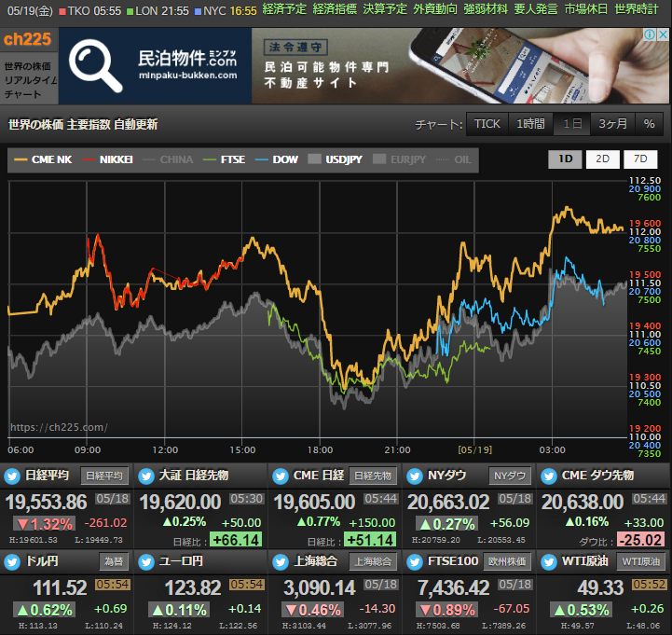672x635 pixels.
Task: Select the 3ヶ月 chart mode
Action: 613,124
